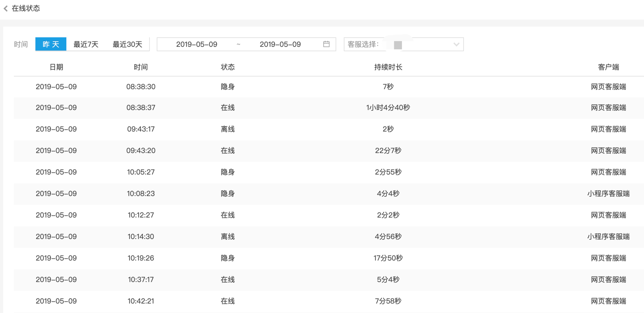
Task: Click the 时间 column header
Action: pyautogui.click(x=141, y=67)
